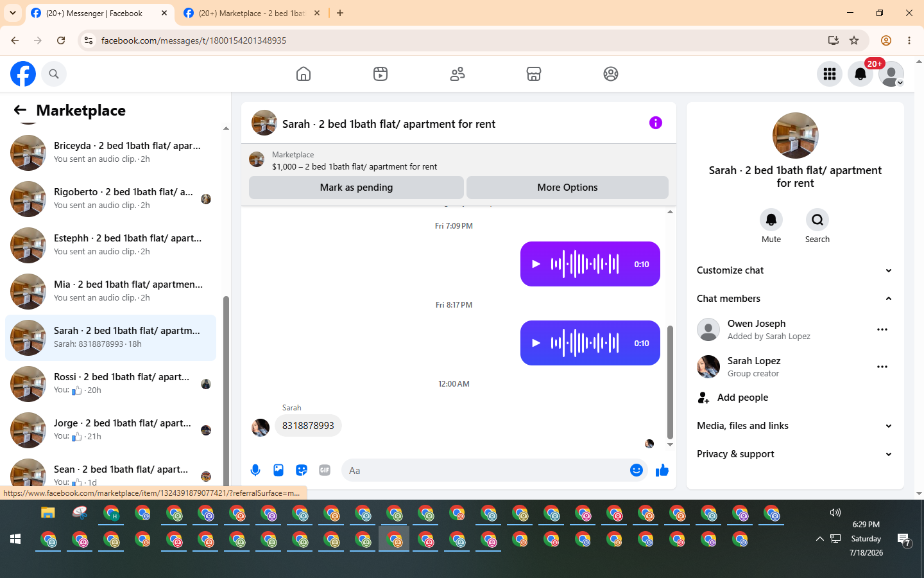Record a voice clip with microphone icon

click(255, 470)
